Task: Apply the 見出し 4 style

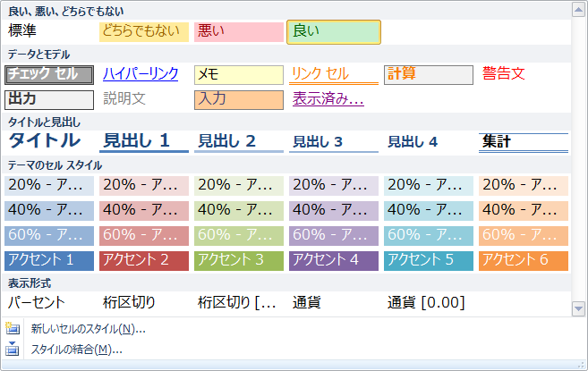Action: pyautogui.click(x=429, y=142)
